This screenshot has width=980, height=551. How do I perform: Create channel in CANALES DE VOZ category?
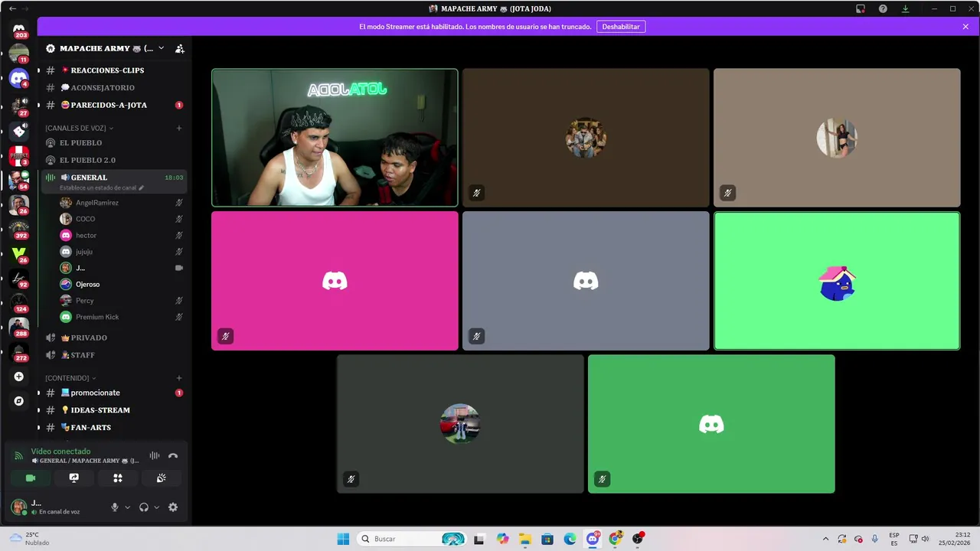(179, 128)
